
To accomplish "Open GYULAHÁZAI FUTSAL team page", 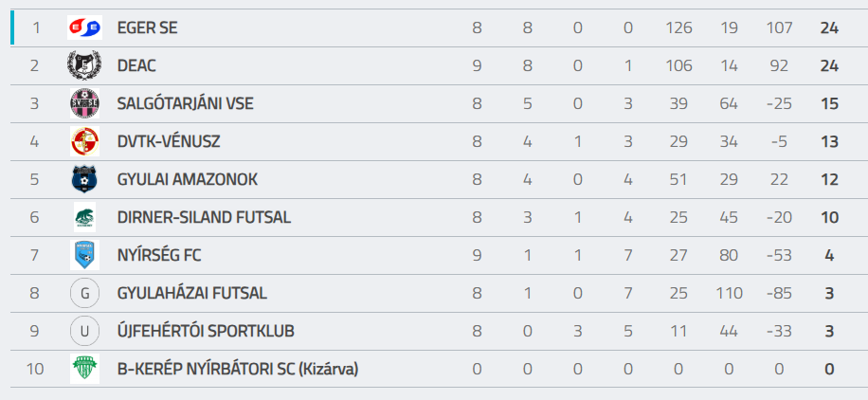I will (191, 293).
